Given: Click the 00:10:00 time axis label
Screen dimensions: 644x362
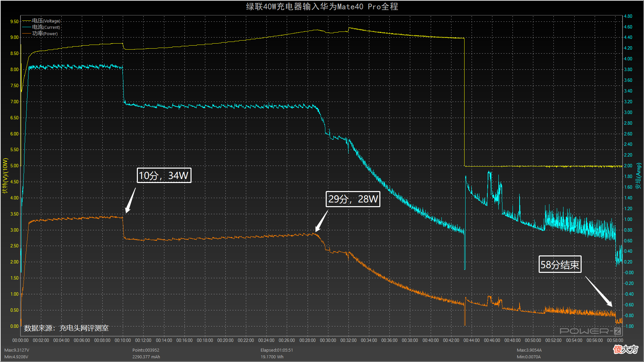Looking at the screenshot, I should [x=123, y=341].
